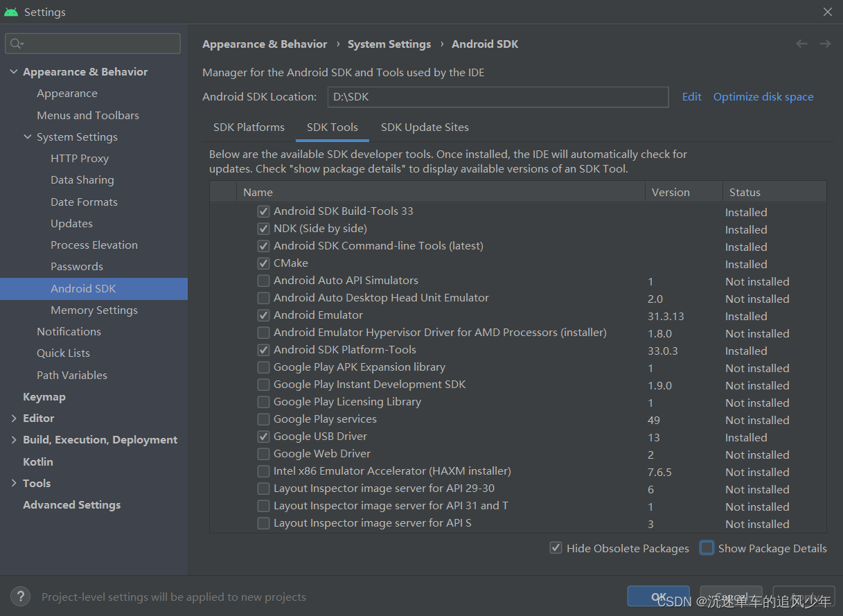Image resolution: width=843 pixels, height=616 pixels.
Task: Click the OK button
Action: click(x=658, y=597)
